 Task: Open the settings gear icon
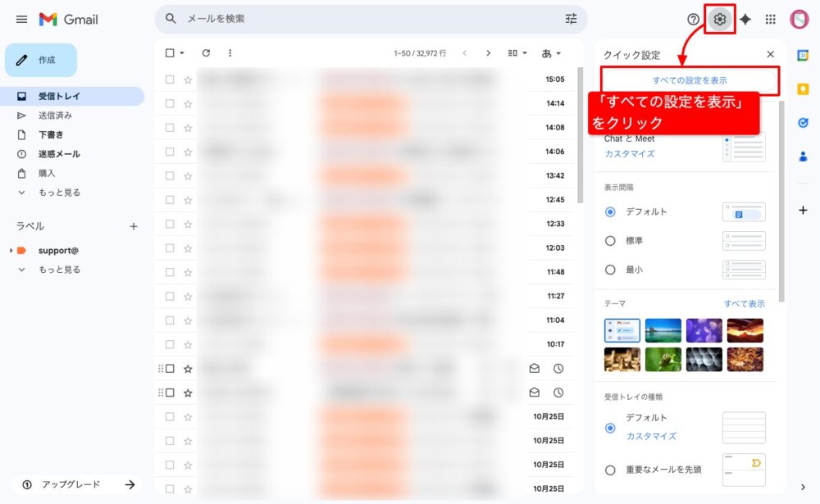[x=720, y=19]
